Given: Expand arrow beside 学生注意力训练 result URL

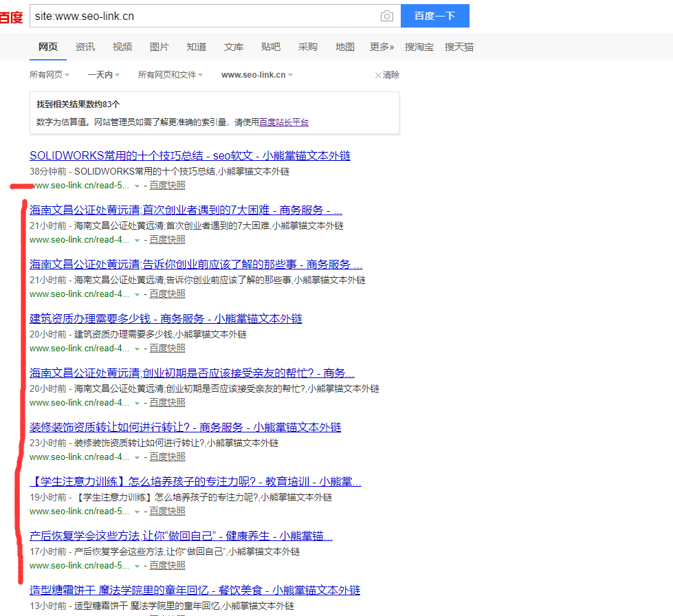Looking at the screenshot, I should pos(137,512).
